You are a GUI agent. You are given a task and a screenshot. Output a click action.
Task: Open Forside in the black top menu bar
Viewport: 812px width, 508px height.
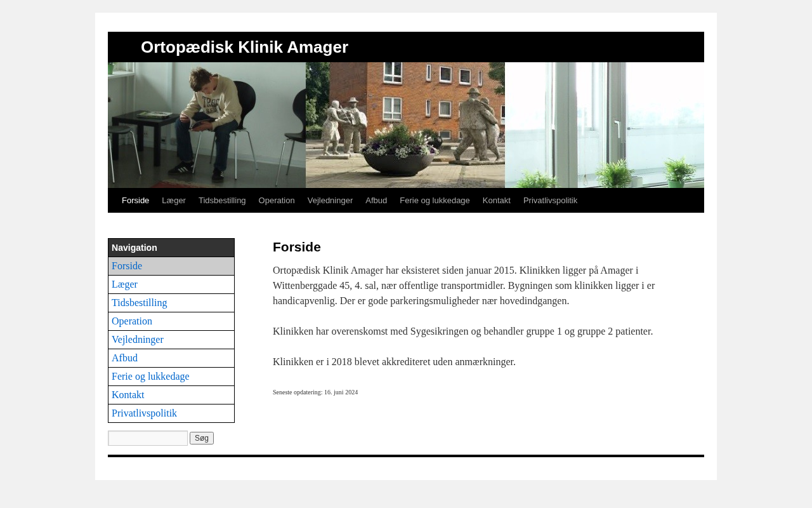coord(135,201)
